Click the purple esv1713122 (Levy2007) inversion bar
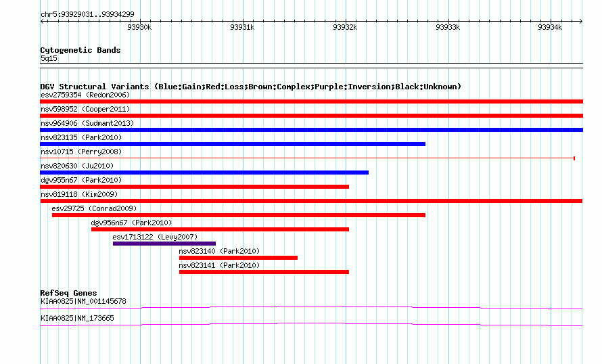The image size is (602, 364). [x=164, y=244]
